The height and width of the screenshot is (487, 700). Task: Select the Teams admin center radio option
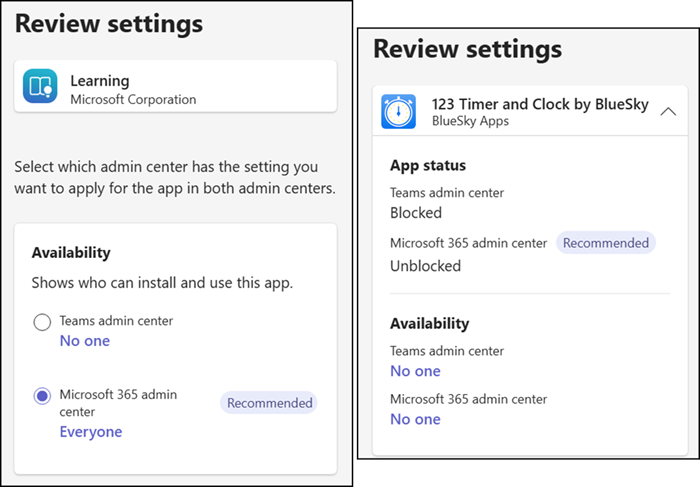(x=42, y=322)
